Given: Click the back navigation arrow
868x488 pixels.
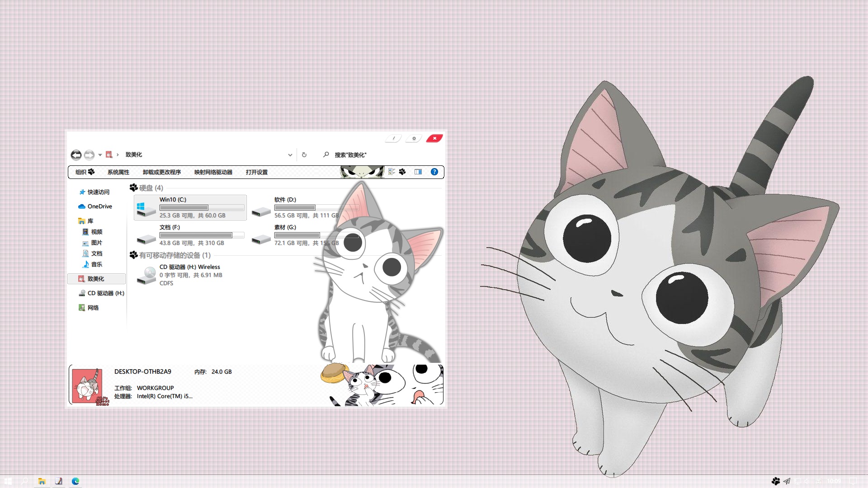Looking at the screenshot, I should pos(76,155).
